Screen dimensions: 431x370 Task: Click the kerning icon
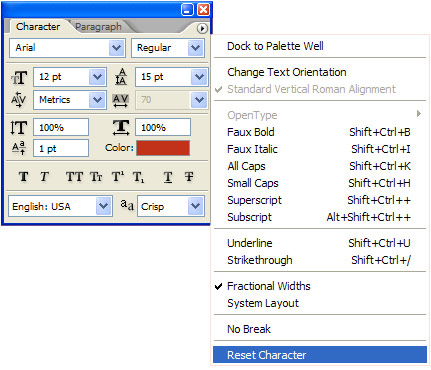click(18, 99)
